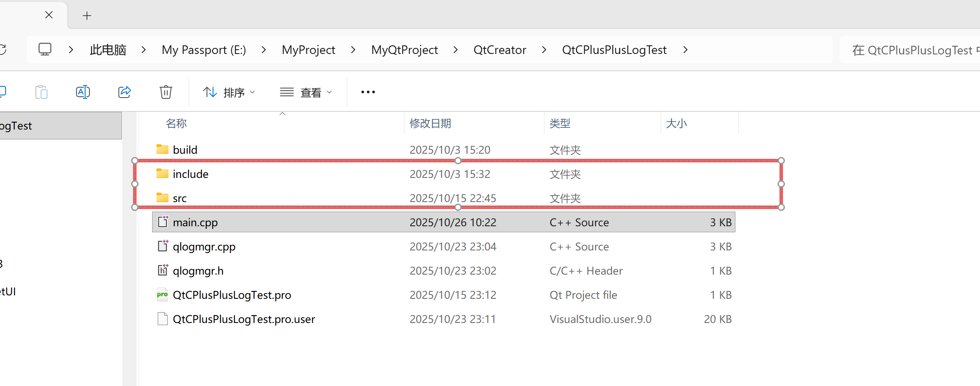Click the 2025/10/23 23:02 date cell

tap(453, 271)
